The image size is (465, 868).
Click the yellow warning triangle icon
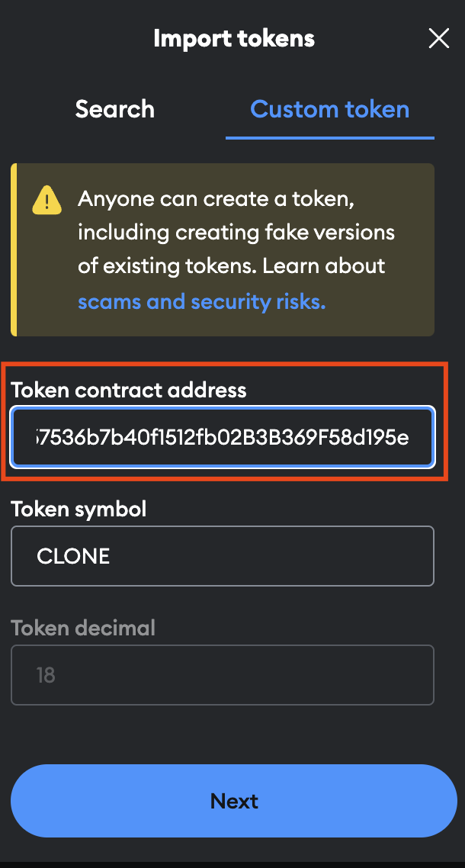(x=46, y=201)
